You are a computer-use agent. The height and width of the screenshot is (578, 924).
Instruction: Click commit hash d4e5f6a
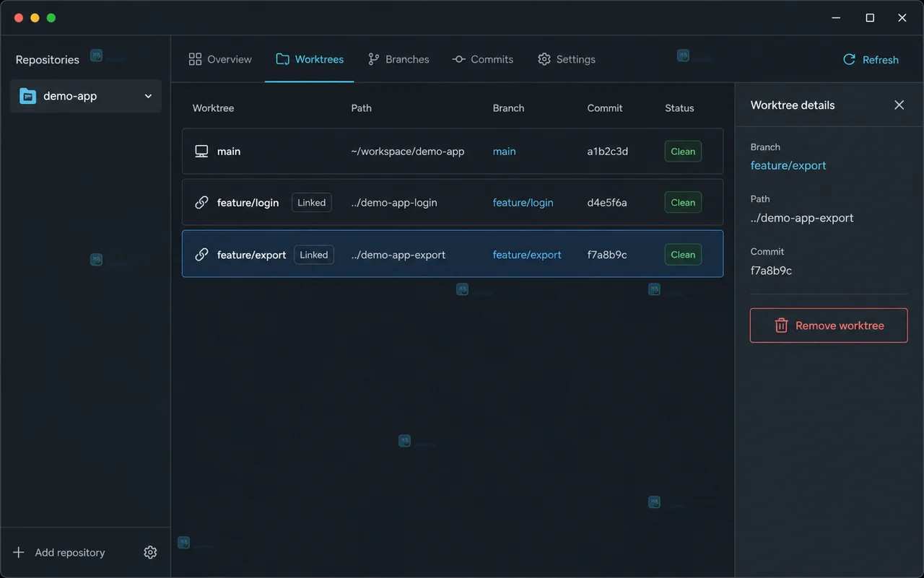pyautogui.click(x=607, y=203)
